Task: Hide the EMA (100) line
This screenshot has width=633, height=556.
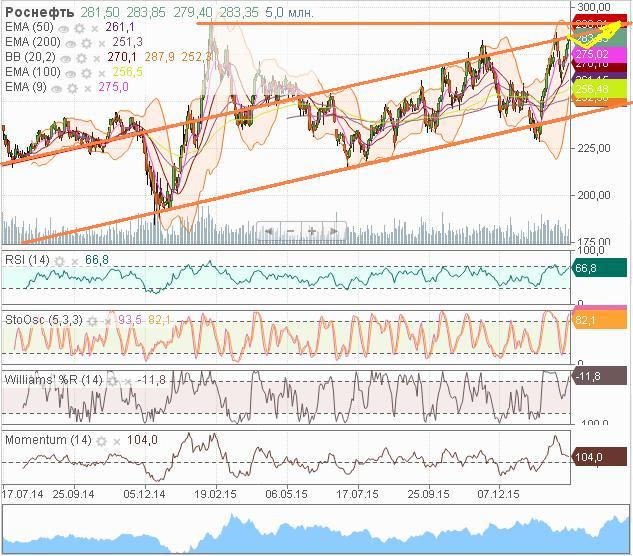Action: 70,73
